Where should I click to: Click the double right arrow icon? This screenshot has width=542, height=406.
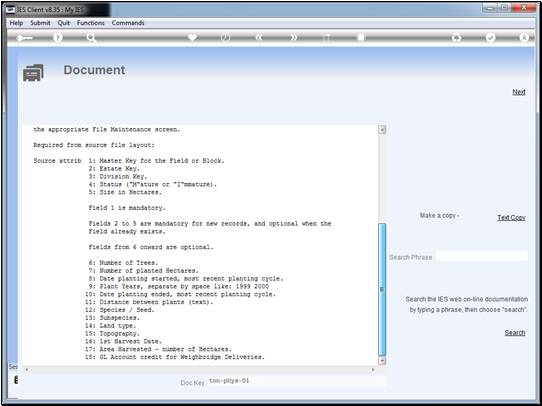point(293,38)
